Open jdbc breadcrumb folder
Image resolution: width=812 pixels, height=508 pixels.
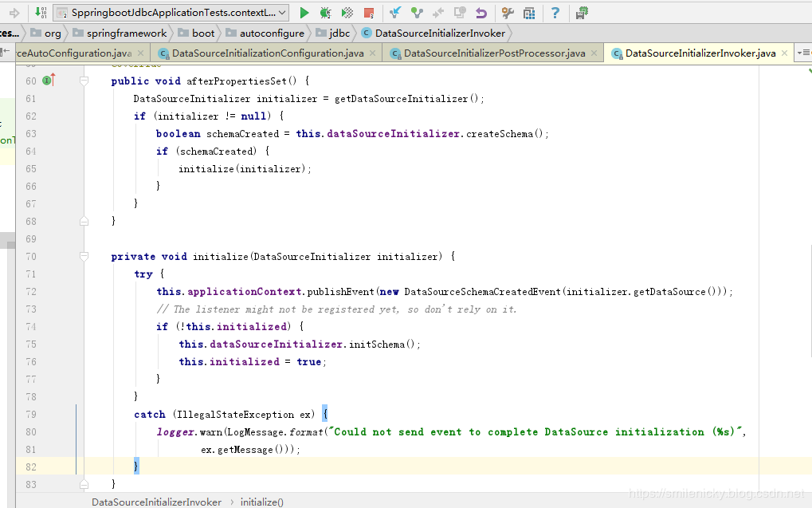pos(333,33)
